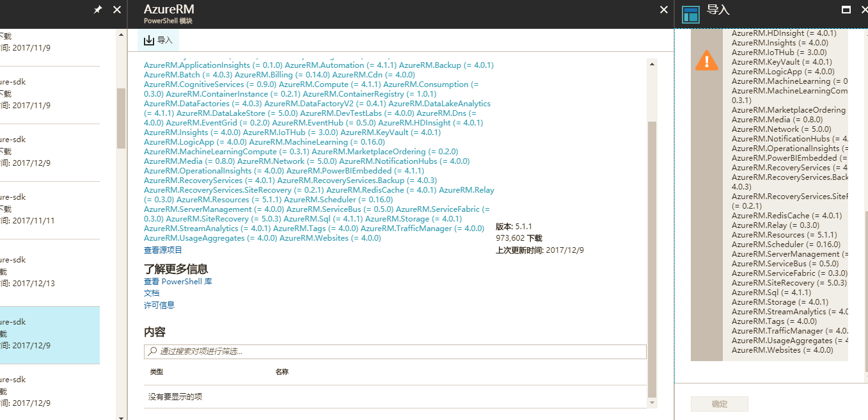Open AzureRM.Backup (= 4.0.1) link
The image size is (868, 420).
tap(446, 65)
